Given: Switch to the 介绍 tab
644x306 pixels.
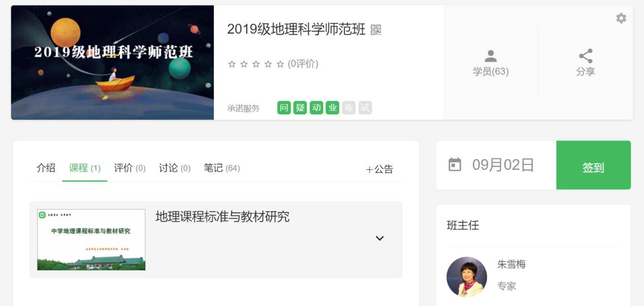Looking at the screenshot, I should (46, 168).
